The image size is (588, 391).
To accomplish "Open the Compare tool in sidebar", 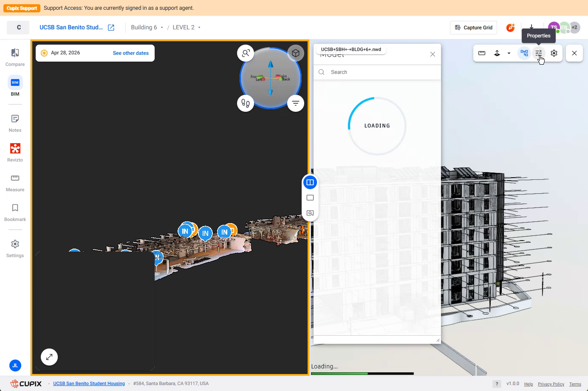I will [15, 57].
